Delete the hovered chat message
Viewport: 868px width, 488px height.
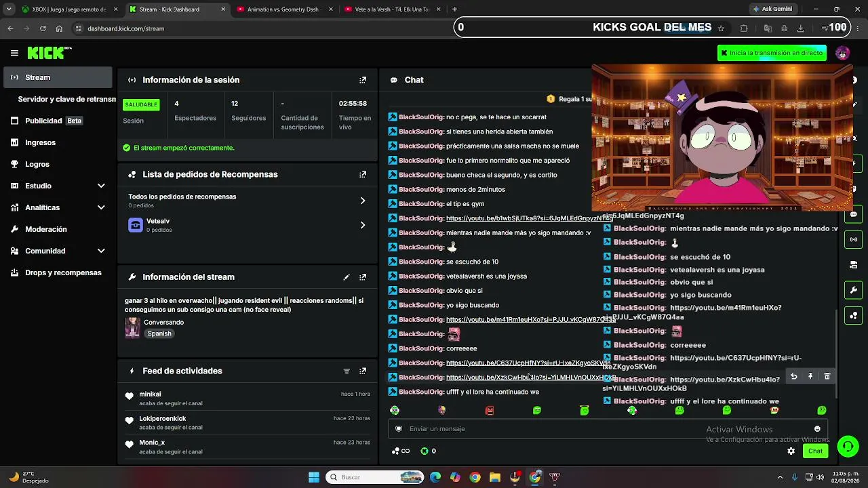pos(827,376)
